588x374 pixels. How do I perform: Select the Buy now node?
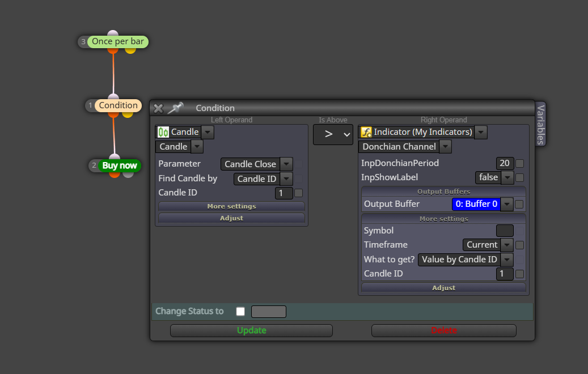[119, 165]
